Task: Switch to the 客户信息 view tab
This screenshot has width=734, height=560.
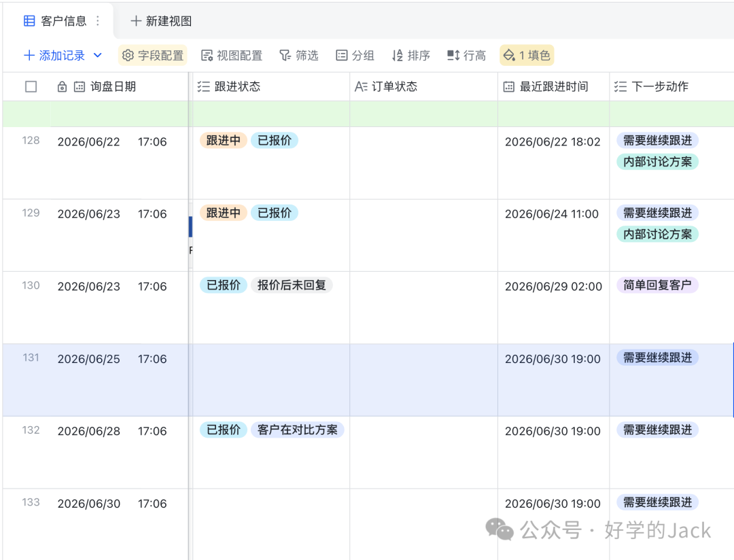Action: pos(58,20)
